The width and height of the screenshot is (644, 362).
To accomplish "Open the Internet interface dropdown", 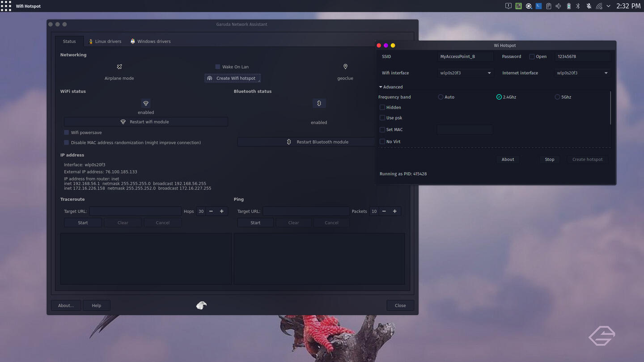I will click(x=582, y=73).
